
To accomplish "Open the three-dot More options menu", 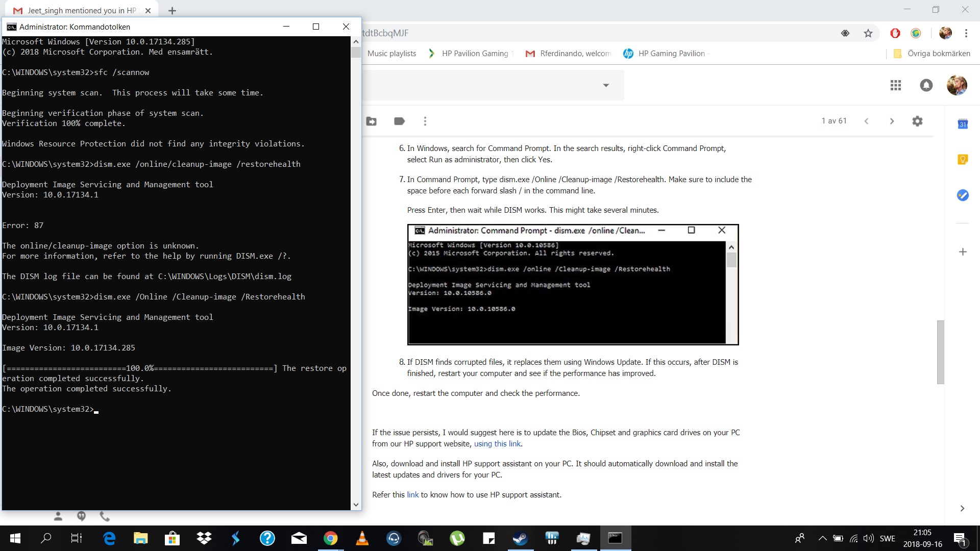I will (x=425, y=121).
